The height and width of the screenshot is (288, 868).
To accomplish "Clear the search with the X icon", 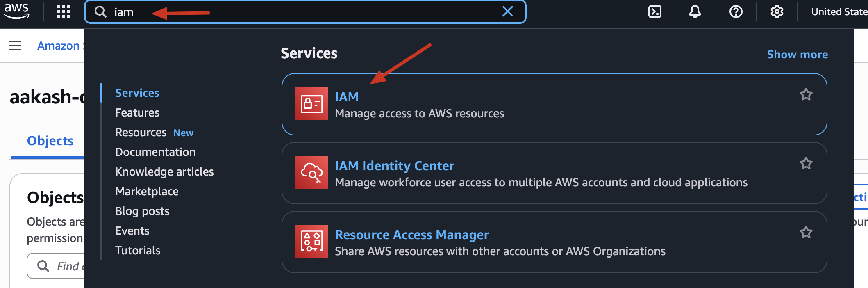I will pos(508,11).
